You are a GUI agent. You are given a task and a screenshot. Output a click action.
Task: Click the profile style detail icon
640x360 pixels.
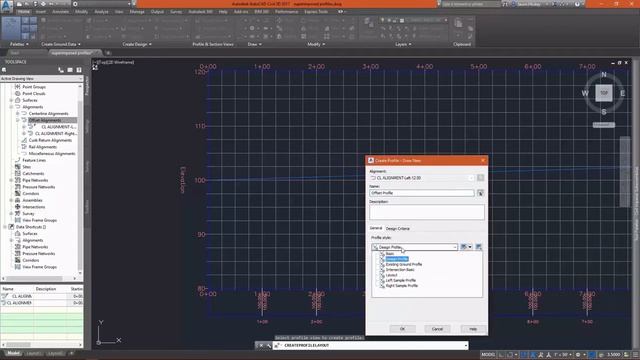point(478,247)
